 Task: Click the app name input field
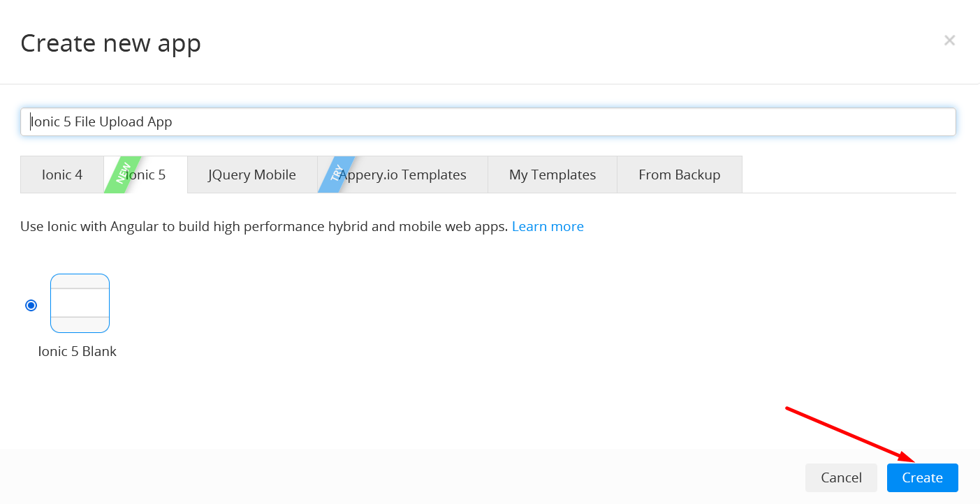click(x=488, y=121)
